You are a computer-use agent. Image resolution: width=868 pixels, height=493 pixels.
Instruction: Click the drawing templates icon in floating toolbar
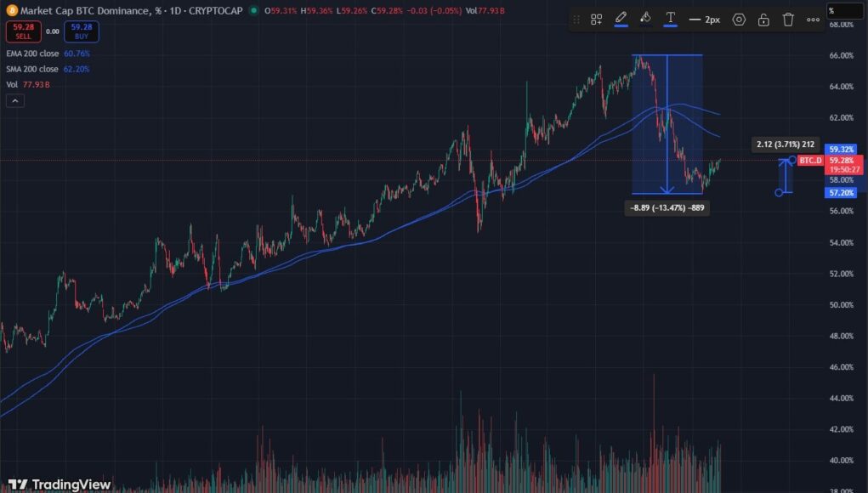coord(597,19)
